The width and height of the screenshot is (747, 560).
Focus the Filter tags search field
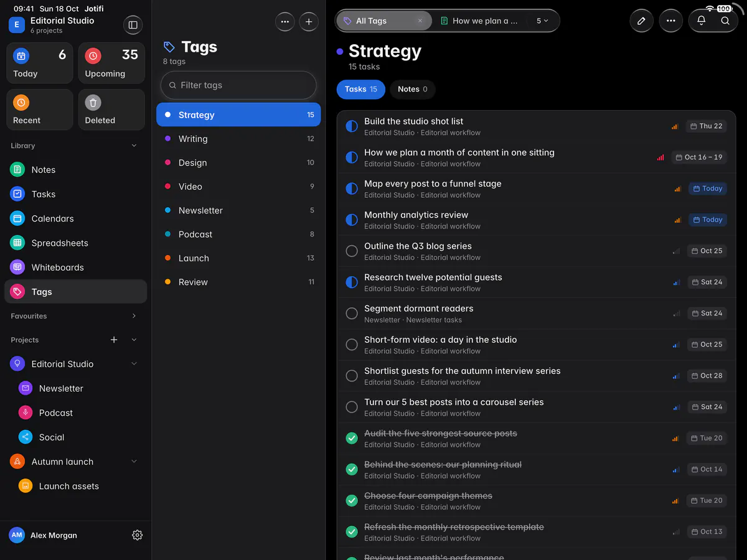238,85
